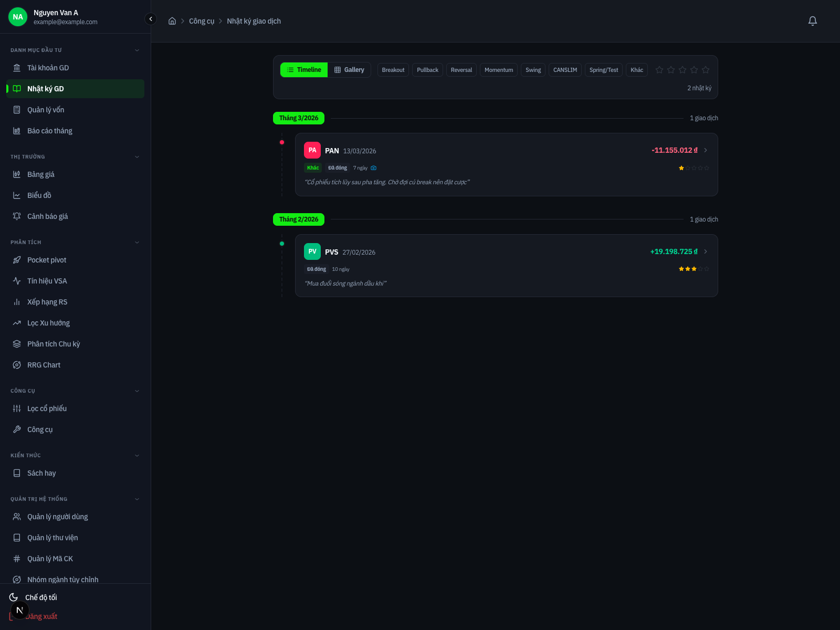Open Tín hiệu VSA page

47,281
